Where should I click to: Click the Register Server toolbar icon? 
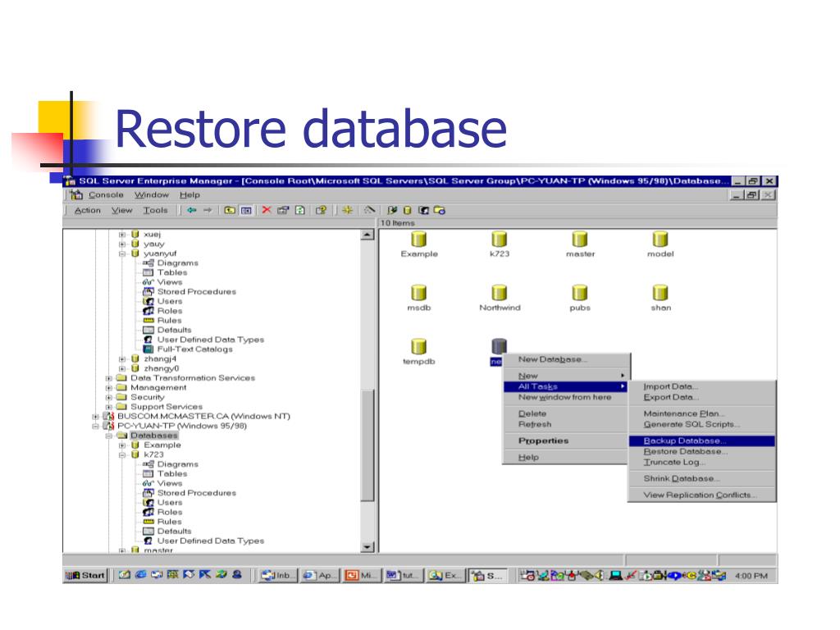392,211
